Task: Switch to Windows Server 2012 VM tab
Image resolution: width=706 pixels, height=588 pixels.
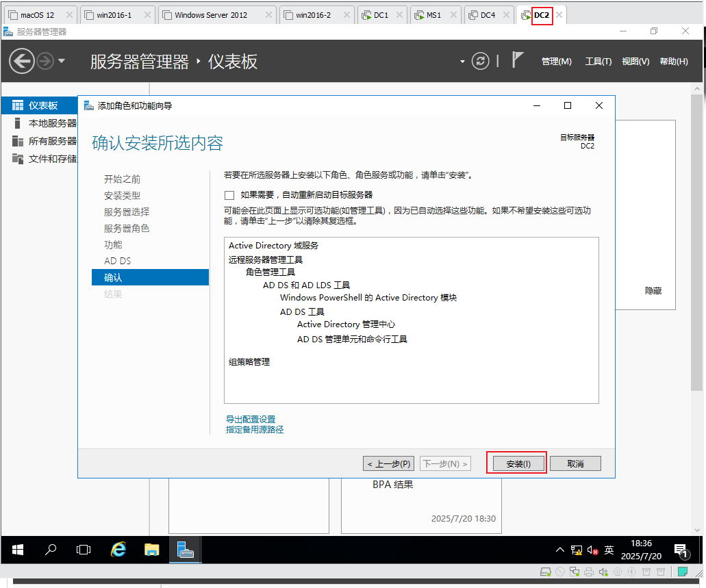Action: [211, 15]
